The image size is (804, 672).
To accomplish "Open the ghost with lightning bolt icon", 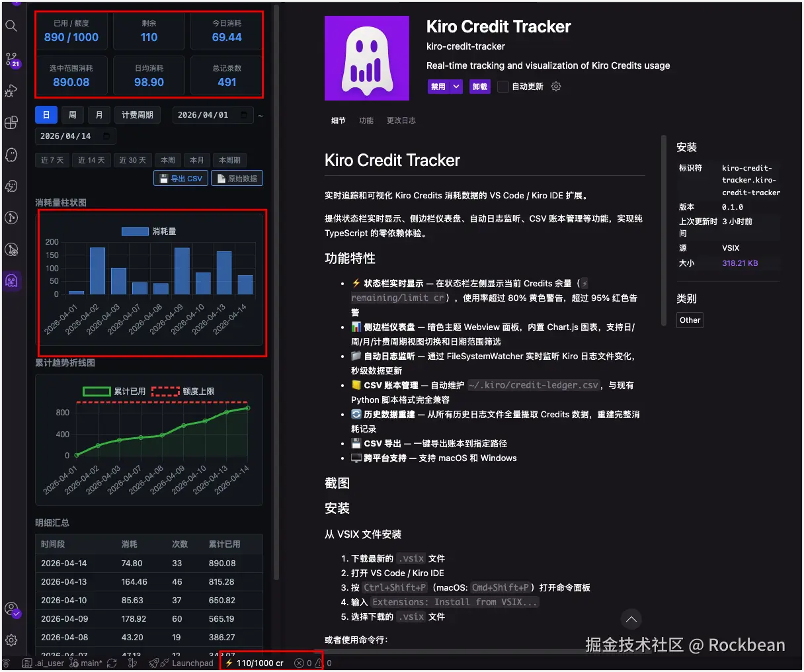I will point(11,186).
